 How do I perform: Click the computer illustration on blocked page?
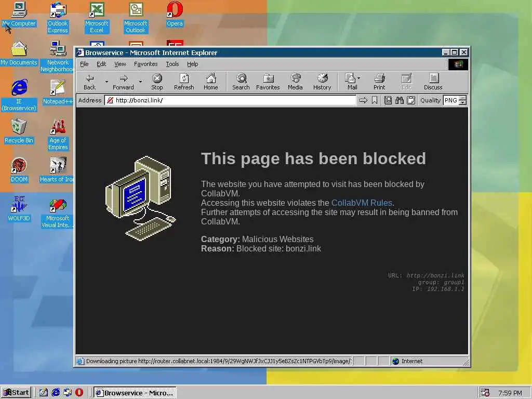140,198
